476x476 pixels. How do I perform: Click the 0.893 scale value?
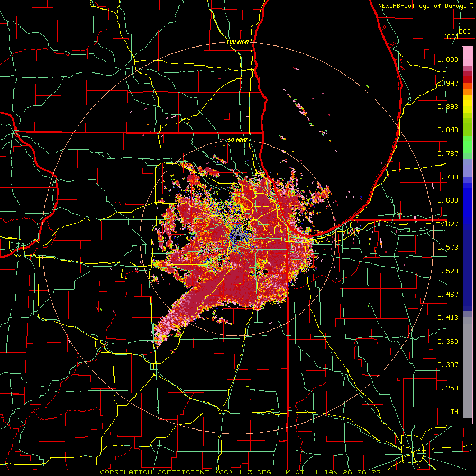[x=448, y=106]
